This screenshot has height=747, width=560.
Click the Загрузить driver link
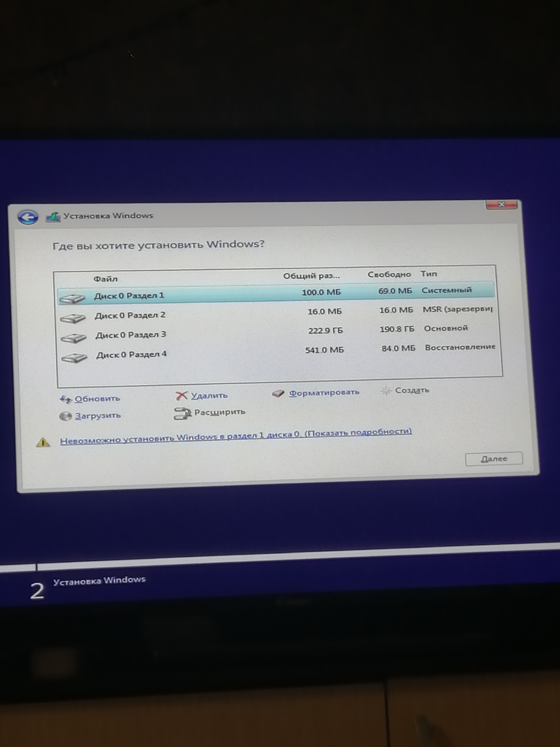[x=98, y=416]
